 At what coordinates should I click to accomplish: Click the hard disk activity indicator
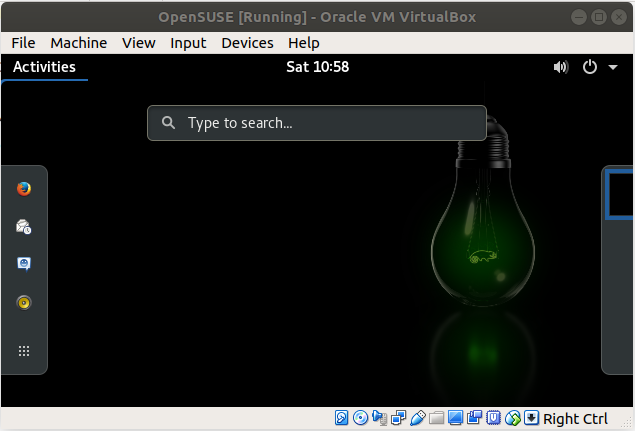coord(341,418)
